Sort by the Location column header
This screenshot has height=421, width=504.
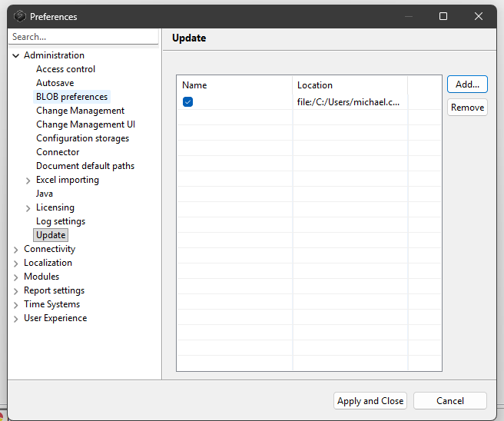[350, 85]
